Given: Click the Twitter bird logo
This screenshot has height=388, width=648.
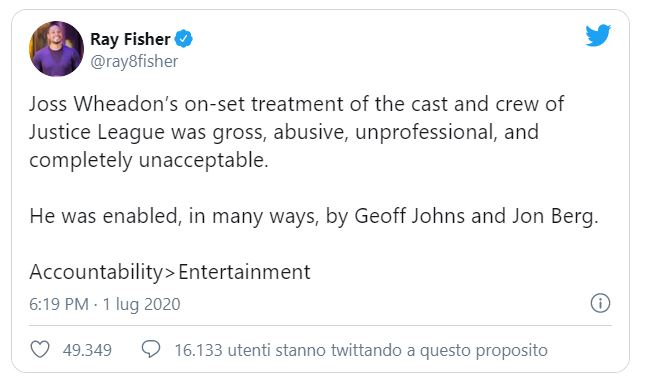Looking at the screenshot, I should point(598,36).
